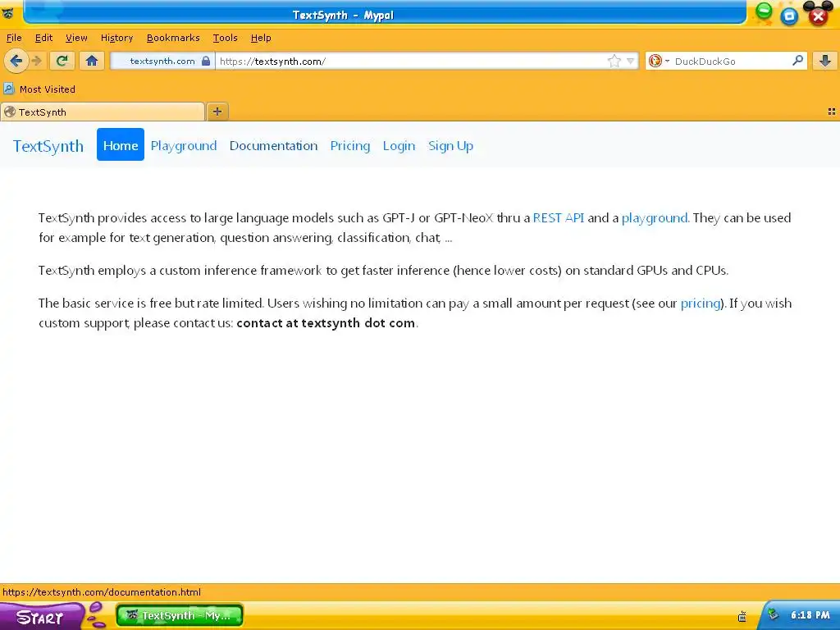Viewport: 840px width, 630px height.
Task: Open a new tab with plus button
Action: tap(217, 112)
